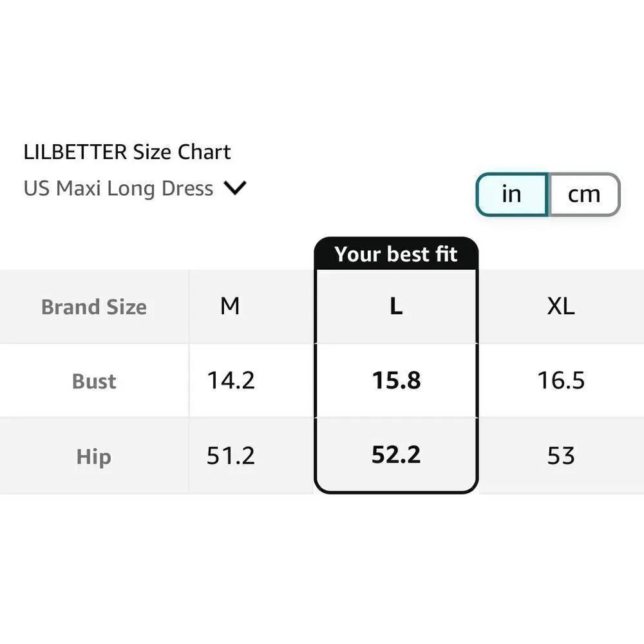Click the Your best fit label

click(396, 254)
